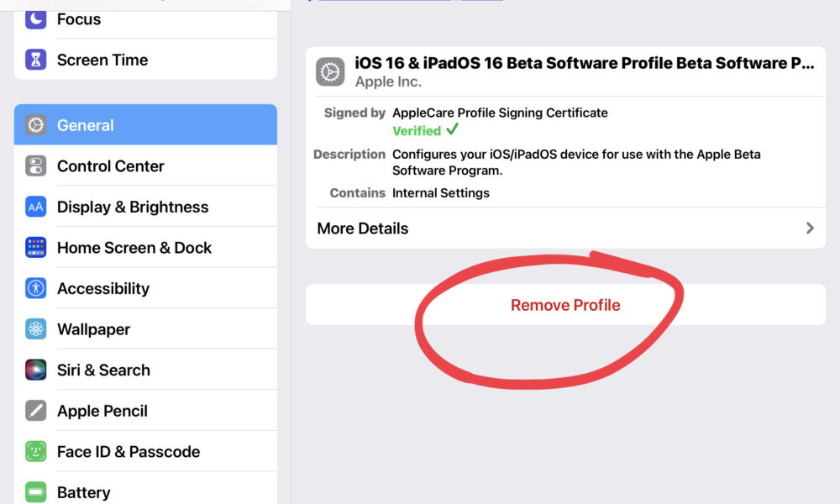
Task: Open Accessibility settings
Action: (x=145, y=288)
